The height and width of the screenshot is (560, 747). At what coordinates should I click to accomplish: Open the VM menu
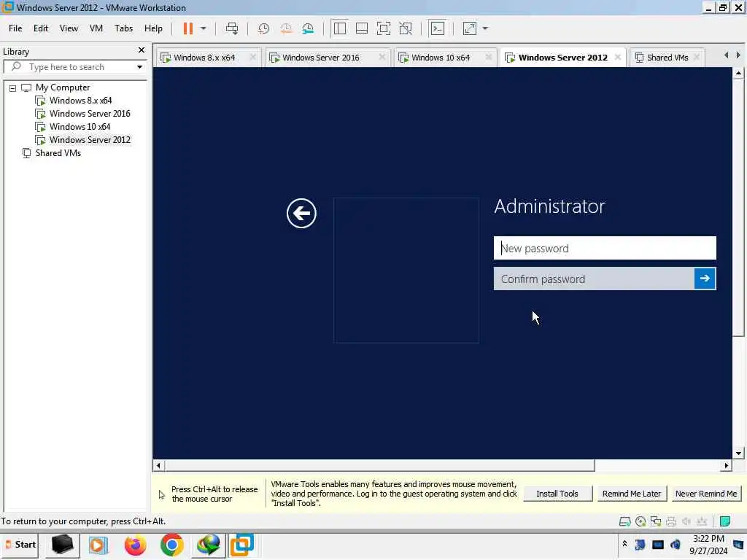(x=96, y=28)
